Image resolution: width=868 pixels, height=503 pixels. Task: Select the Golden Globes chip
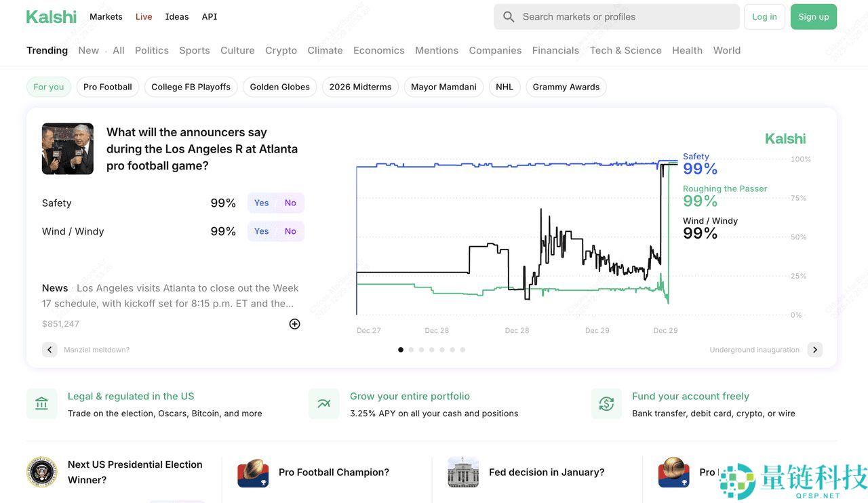click(280, 87)
